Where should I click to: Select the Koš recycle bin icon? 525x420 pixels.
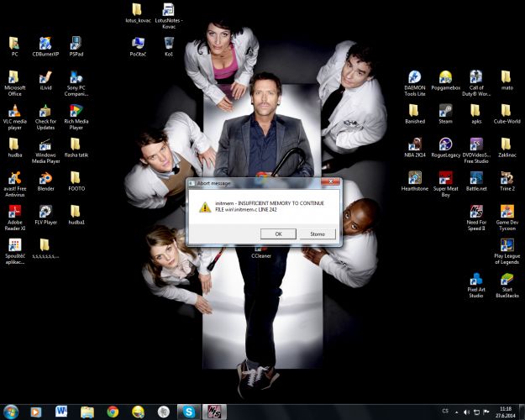[169, 46]
